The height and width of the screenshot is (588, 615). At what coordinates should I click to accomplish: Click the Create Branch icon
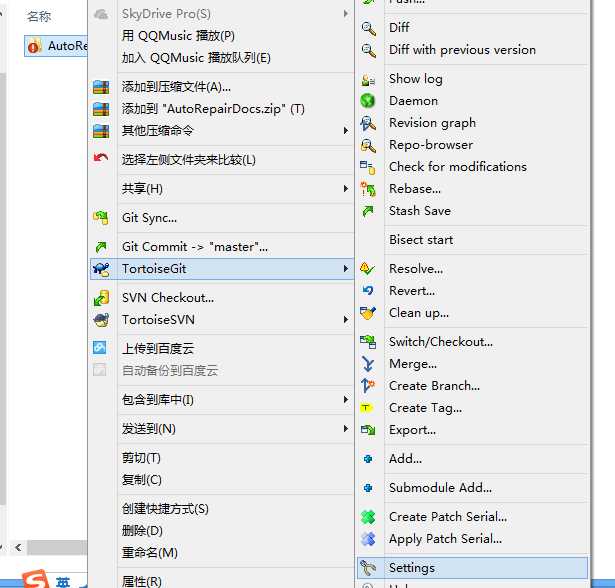pyautogui.click(x=368, y=386)
